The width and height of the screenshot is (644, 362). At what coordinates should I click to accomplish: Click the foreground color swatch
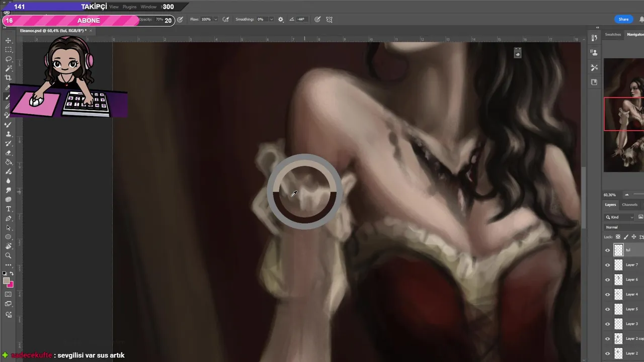coord(6,281)
